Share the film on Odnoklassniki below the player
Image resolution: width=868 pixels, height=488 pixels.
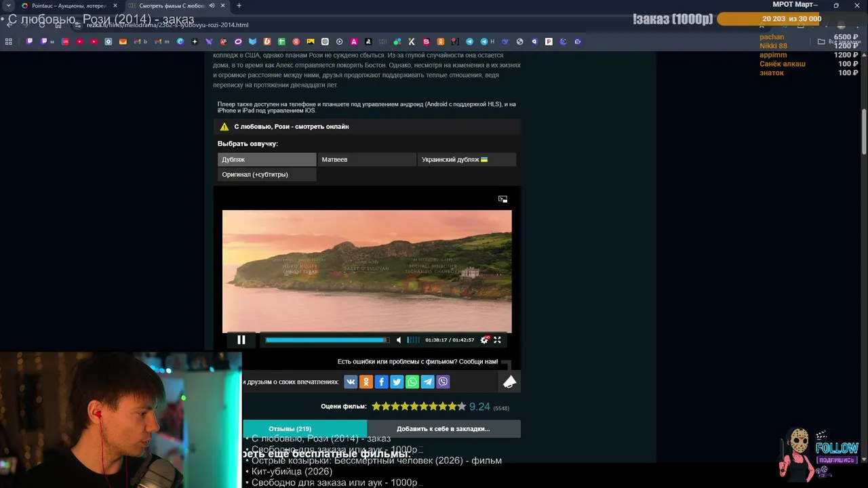366,382
